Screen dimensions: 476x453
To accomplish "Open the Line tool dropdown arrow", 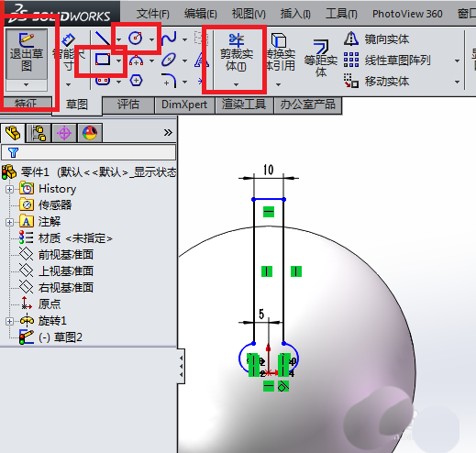I will (x=118, y=39).
